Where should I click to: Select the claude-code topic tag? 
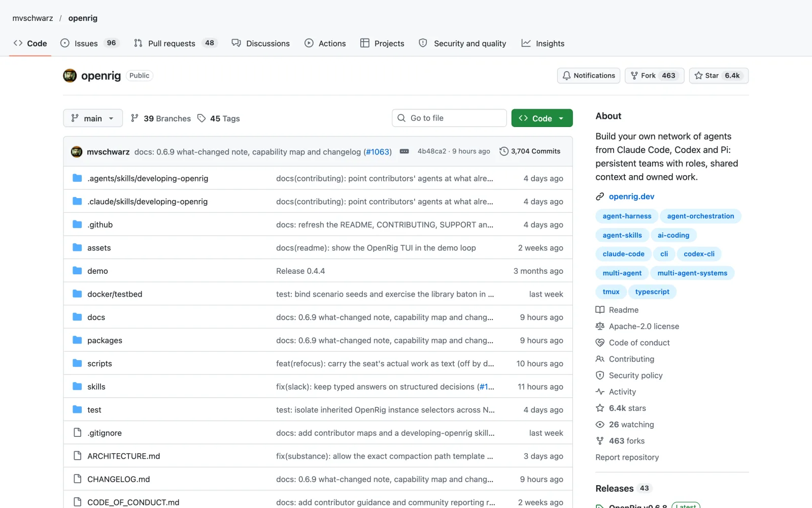pos(623,254)
